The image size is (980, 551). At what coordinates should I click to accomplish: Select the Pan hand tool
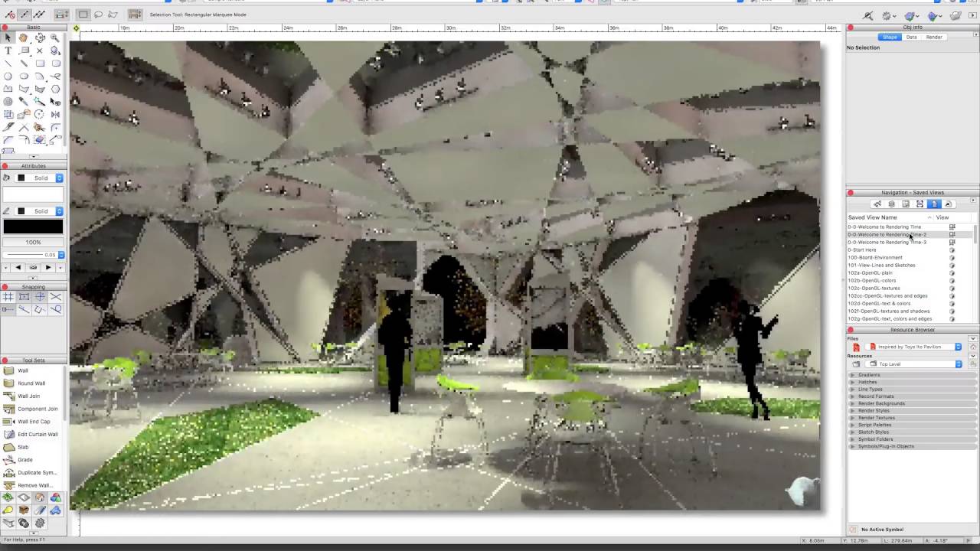(24, 37)
